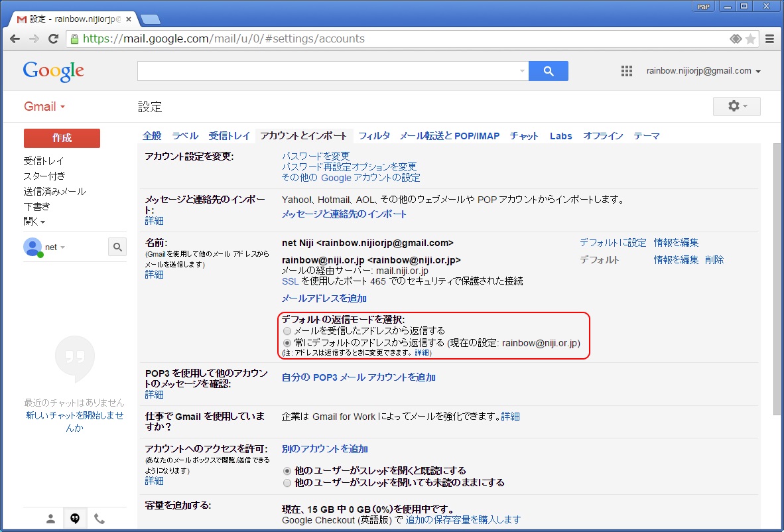Switch to the 受信トレイ settings tab

tap(229, 136)
